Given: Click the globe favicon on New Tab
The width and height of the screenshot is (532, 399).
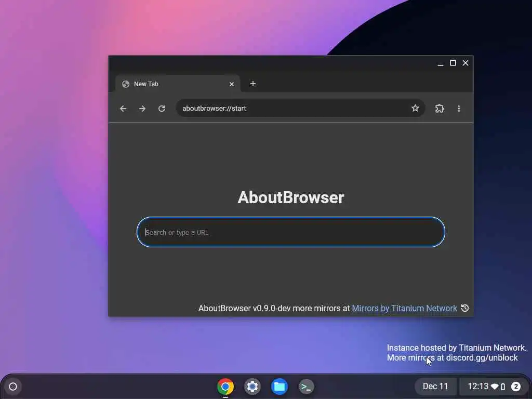Looking at the screenshot, I should (x=126, y=84).
